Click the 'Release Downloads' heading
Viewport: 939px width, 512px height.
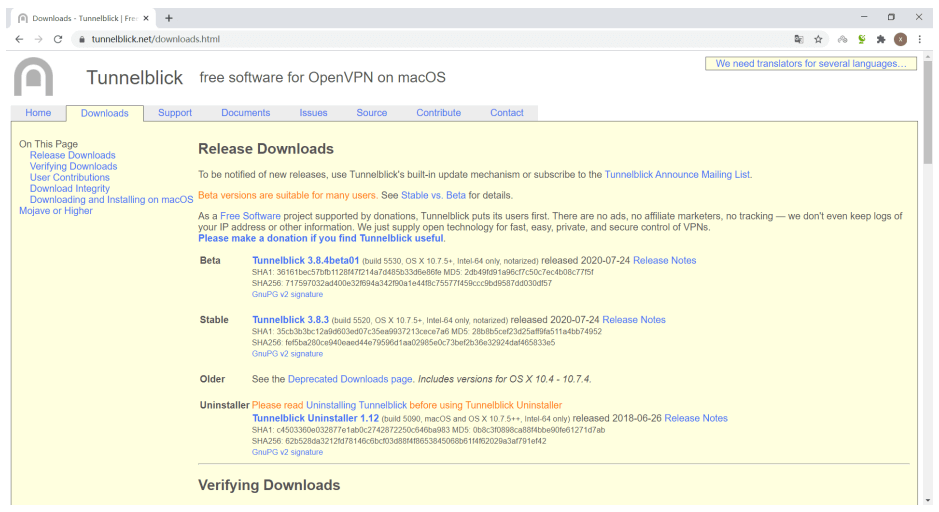point(266,149)
